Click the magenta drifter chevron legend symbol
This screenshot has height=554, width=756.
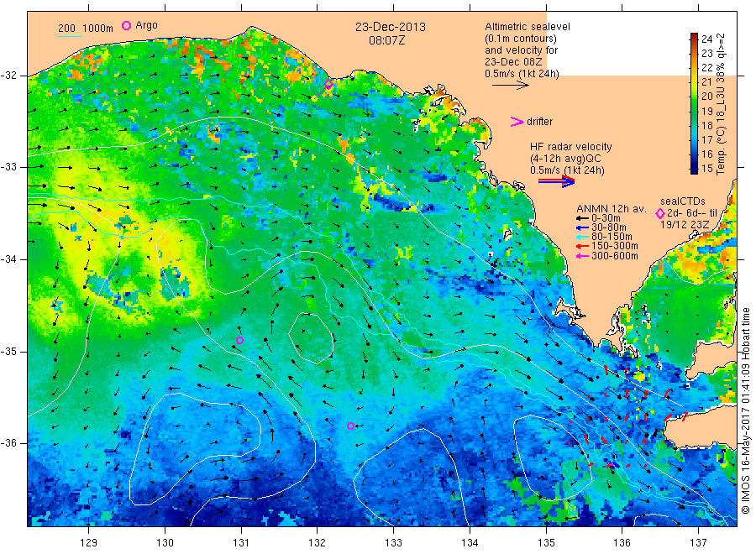point(517,122)
